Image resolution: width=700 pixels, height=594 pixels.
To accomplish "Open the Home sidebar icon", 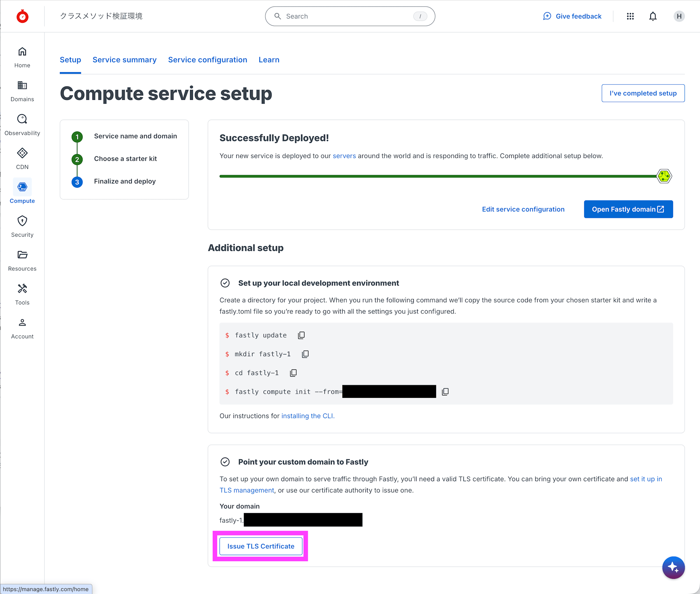I will coord(22,52).
